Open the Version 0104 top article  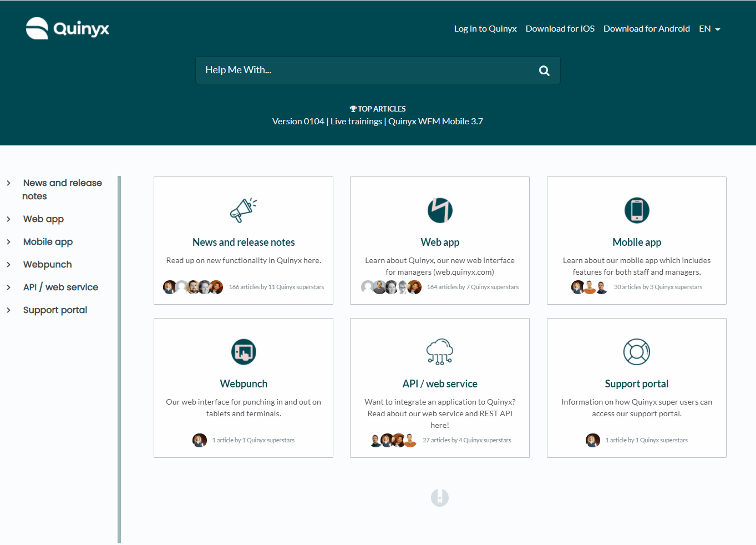coord(298,121)
